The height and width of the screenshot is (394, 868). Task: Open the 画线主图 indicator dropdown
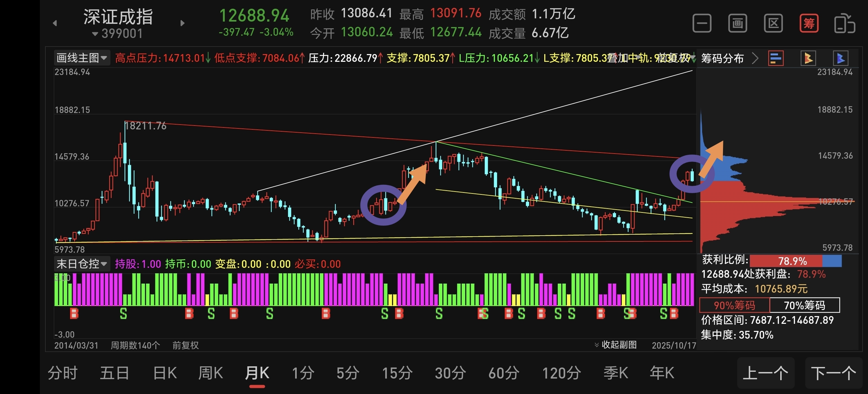82,58
